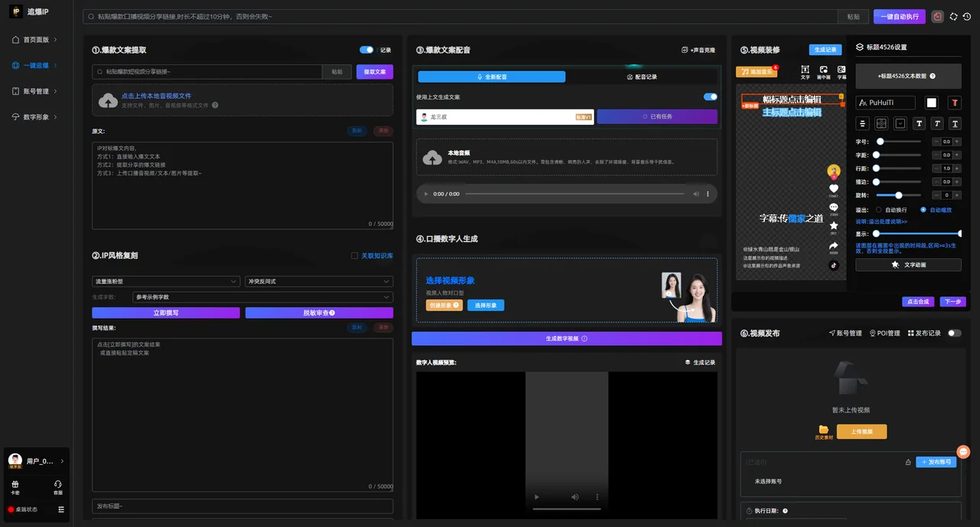Expand the 账号管理 sidebar item
This screenshot has width=980, height=527.
(36, 91)
